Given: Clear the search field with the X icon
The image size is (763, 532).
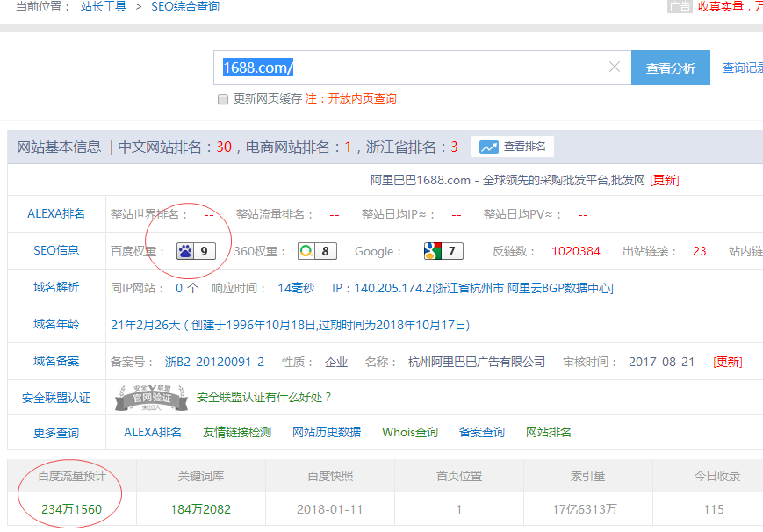Looking at the screenshot, I should 615,68.
